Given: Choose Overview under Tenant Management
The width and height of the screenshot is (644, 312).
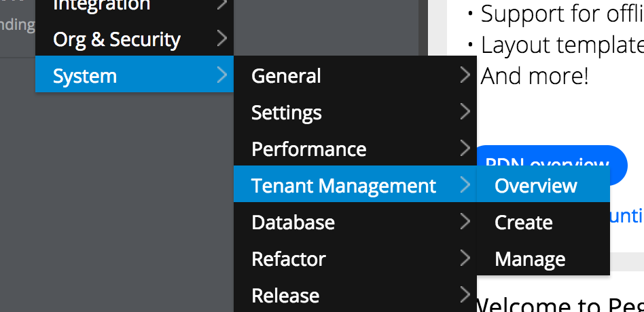Looking at the screenshot, I should 543,184.
